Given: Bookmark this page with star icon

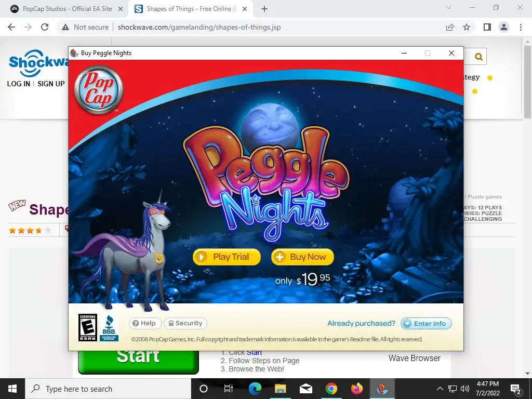Looking at the screenshot, I should click(467, 27).
